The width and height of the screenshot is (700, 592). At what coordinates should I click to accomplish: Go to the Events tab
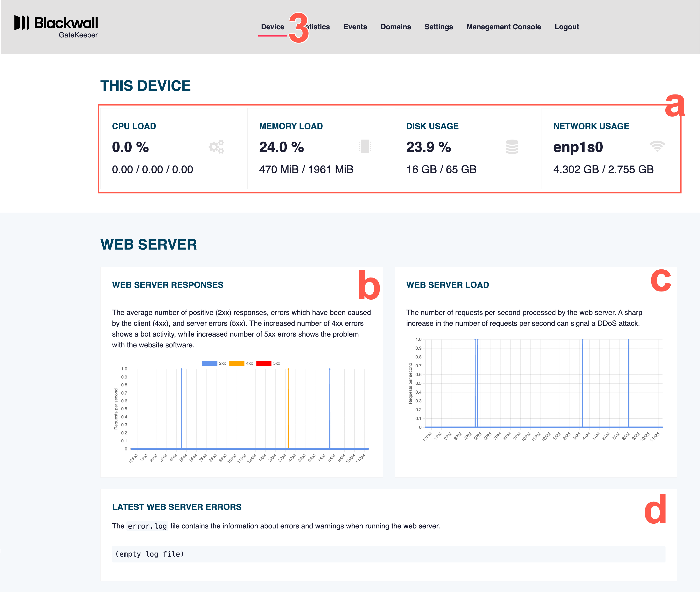tap(355, 27)
